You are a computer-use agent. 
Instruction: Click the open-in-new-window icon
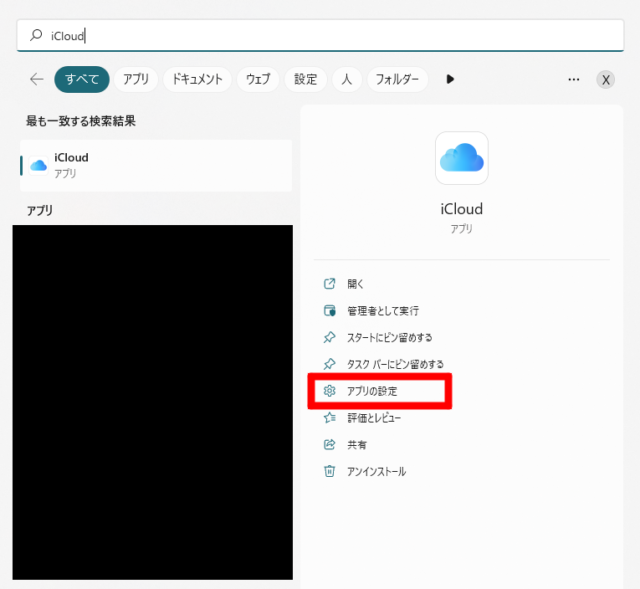point(329,284)
